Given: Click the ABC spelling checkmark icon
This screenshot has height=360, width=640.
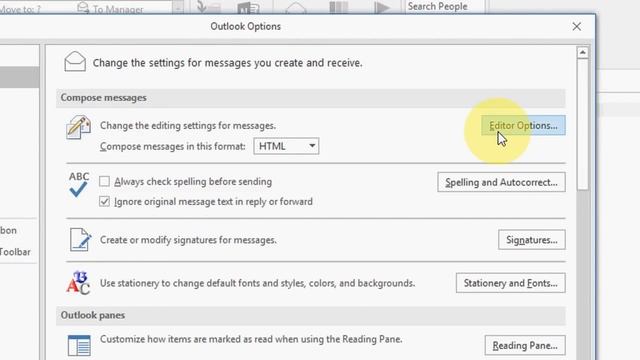Looking at the screenshot, I should coord(78,184).
